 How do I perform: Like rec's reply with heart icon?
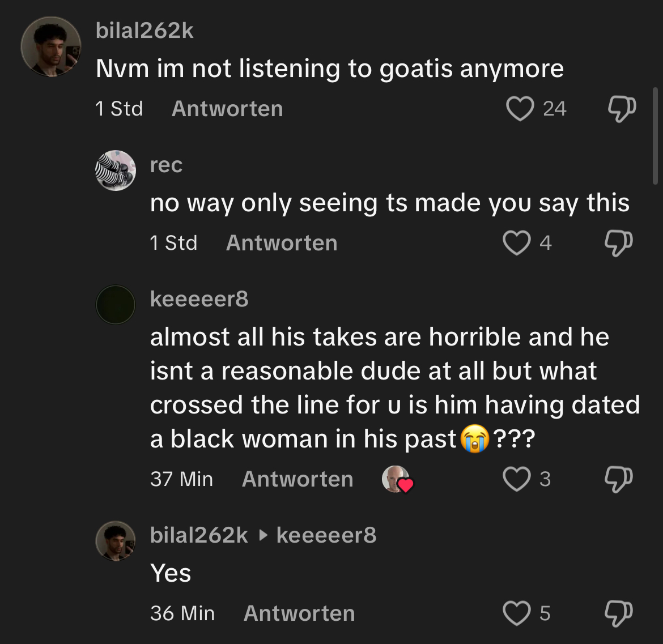point(517,243)
